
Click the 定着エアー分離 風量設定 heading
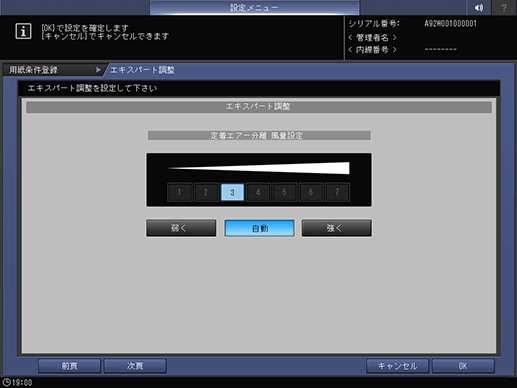(x=259, y=135)
